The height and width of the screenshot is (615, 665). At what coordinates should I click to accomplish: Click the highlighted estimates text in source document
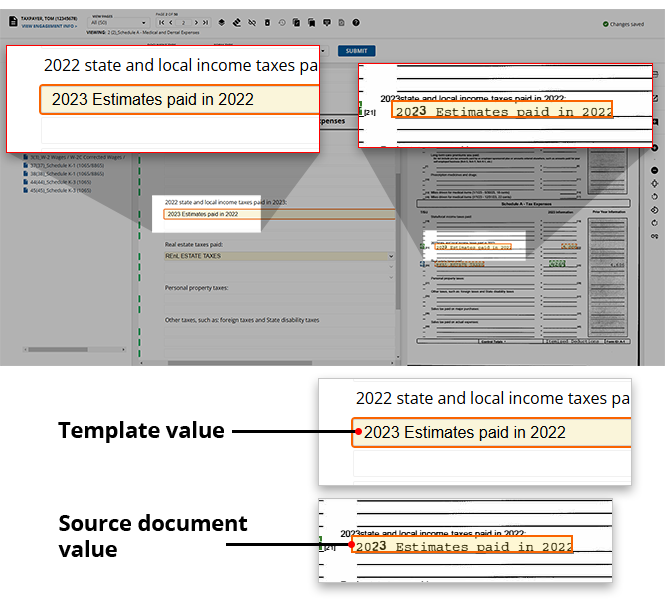pos(473,247)
